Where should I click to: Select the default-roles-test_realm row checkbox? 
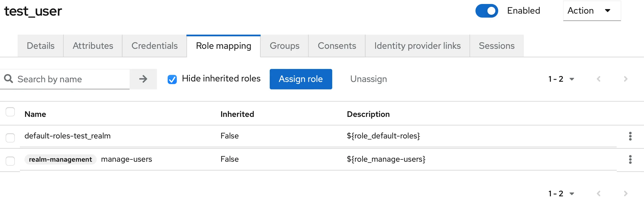point(10,138)
